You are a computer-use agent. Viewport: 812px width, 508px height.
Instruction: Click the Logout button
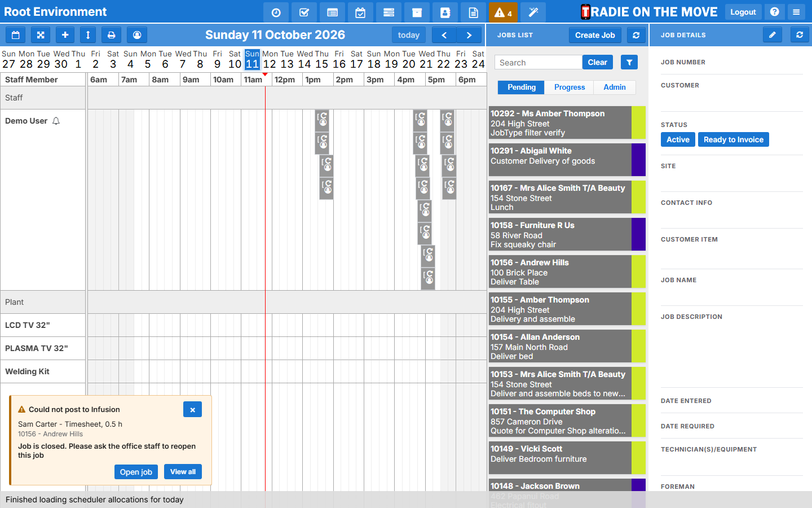[x=743, y=12]
